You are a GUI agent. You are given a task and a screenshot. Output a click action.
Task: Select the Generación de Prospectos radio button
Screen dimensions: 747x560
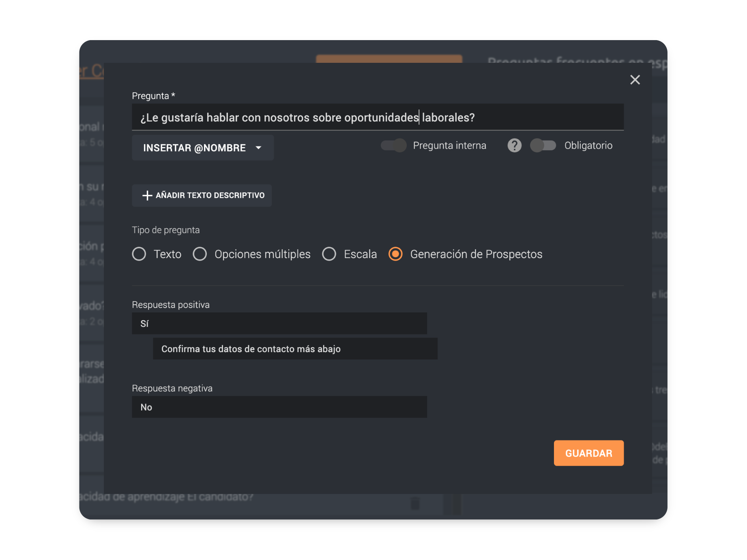point(395,254)
